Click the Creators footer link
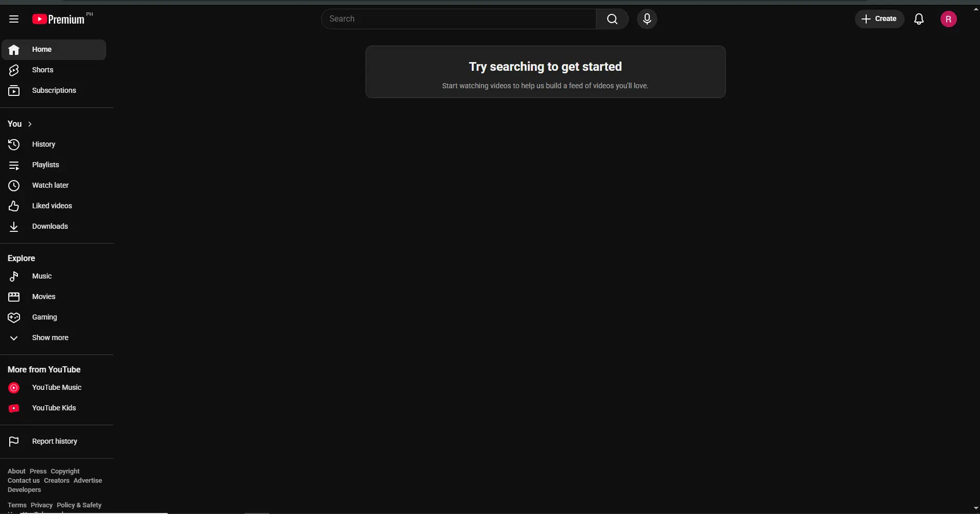Viewport: 980px width, 514px height. (56, 481)
